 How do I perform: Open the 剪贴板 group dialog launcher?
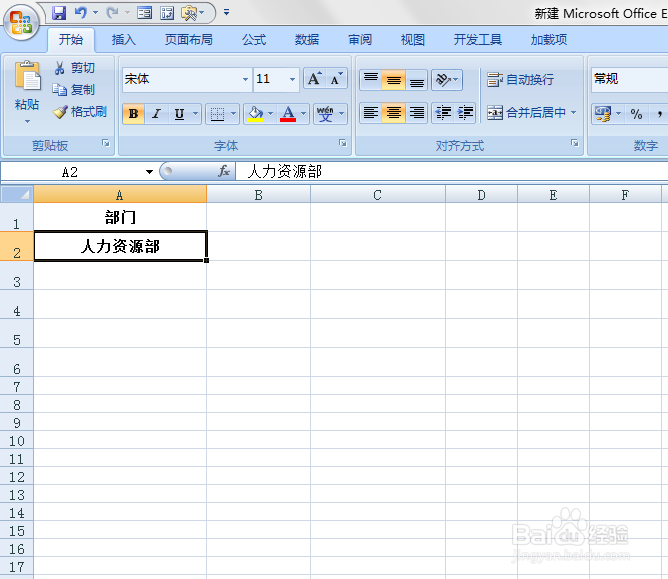pos(106,143)
